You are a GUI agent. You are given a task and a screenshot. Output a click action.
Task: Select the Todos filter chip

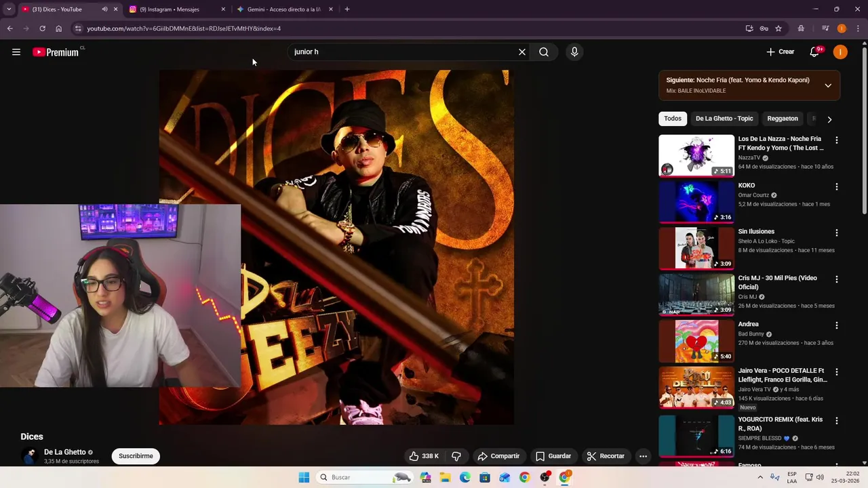pos(673,119)
